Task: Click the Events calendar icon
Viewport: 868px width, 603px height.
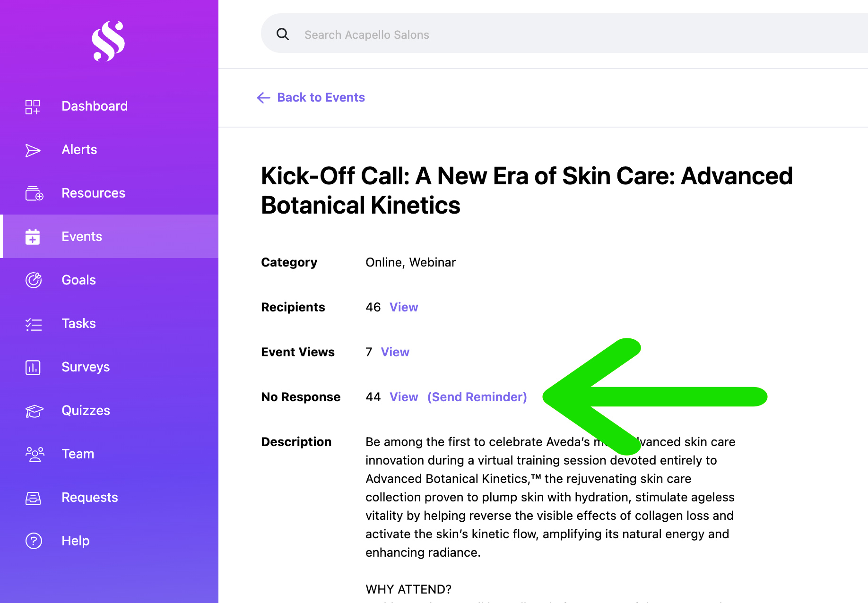Action: click(x=33, y=237)
